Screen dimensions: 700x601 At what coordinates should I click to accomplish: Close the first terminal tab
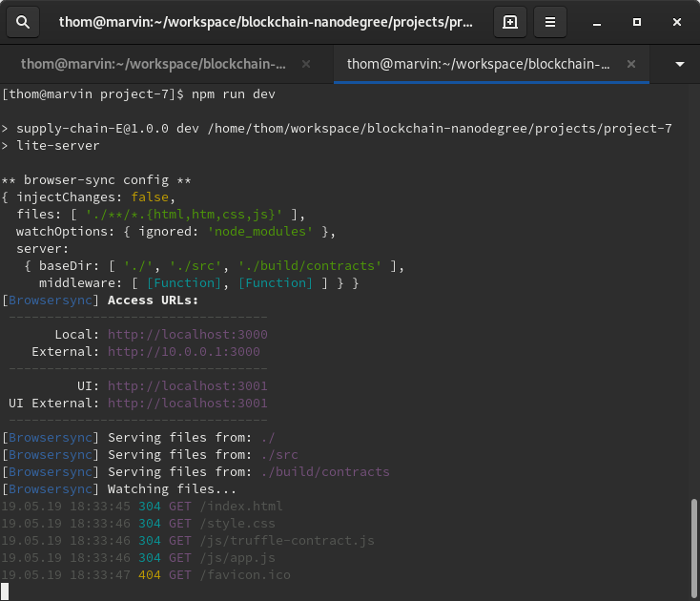tap(306, 64)
